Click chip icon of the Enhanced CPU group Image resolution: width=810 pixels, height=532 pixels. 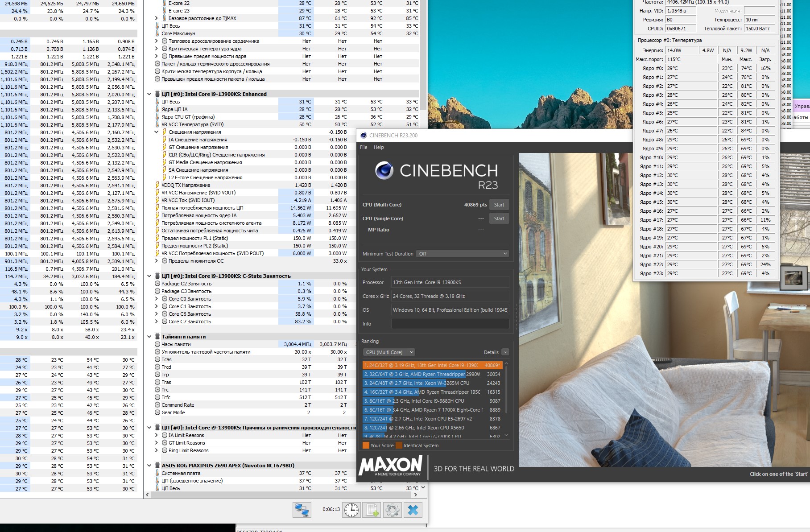tap(157, 94)
